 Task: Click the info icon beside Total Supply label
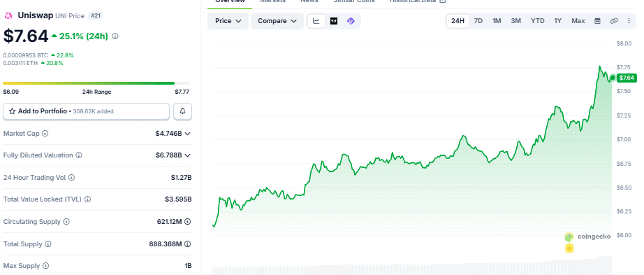coord(48,244)
